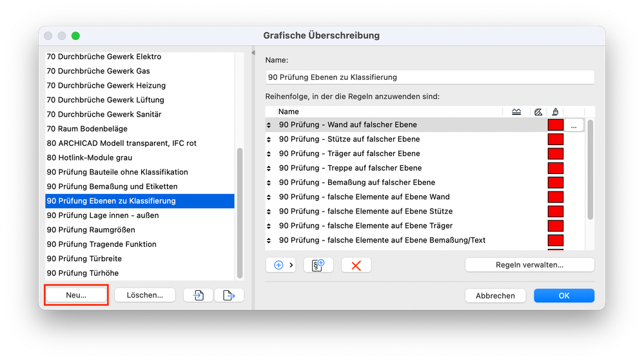The image size is (644, 361).
Task: Click red swatch for falsche Elemente auf Ebene Stütze
Action: [x=555, y=211]
